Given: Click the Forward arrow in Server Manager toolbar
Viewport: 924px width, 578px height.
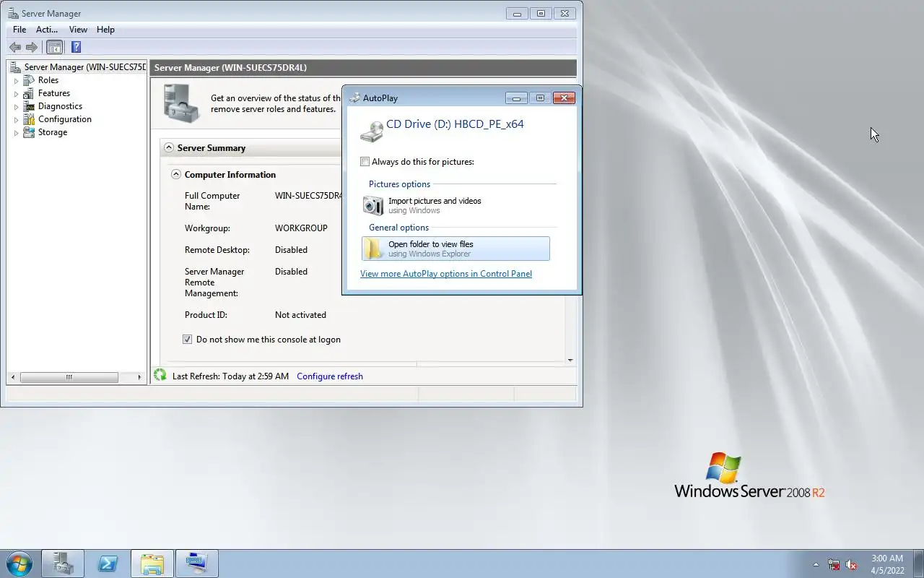Looking at the screenshot, I should coord(31,47).
